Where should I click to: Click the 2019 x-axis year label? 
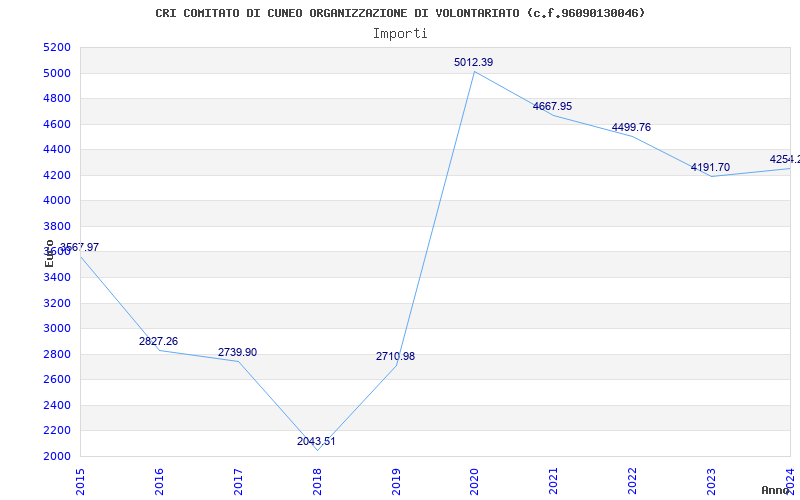coord(396,482)
